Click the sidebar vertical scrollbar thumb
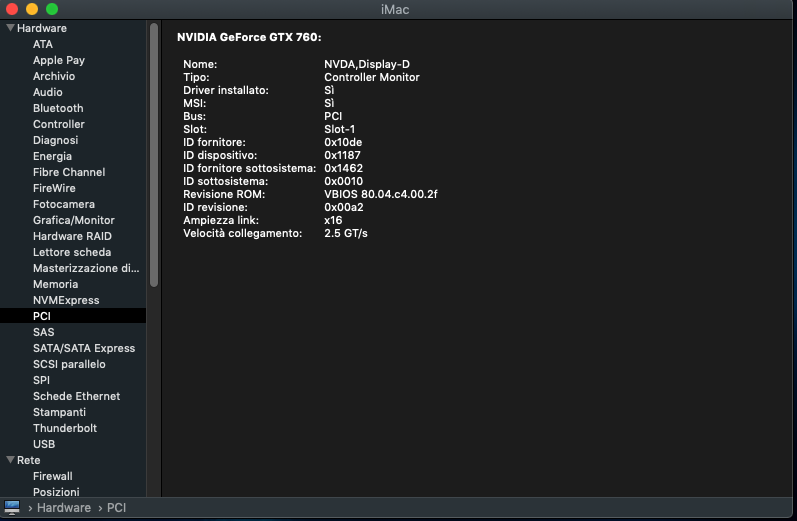The width and height of the screenshot is (797, 521). 154,155
